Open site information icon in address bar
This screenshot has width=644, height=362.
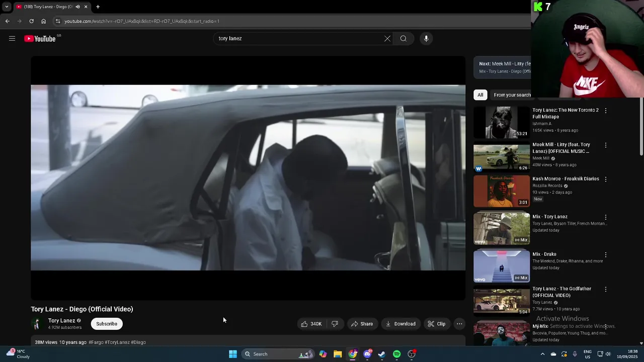coord(58,21)
